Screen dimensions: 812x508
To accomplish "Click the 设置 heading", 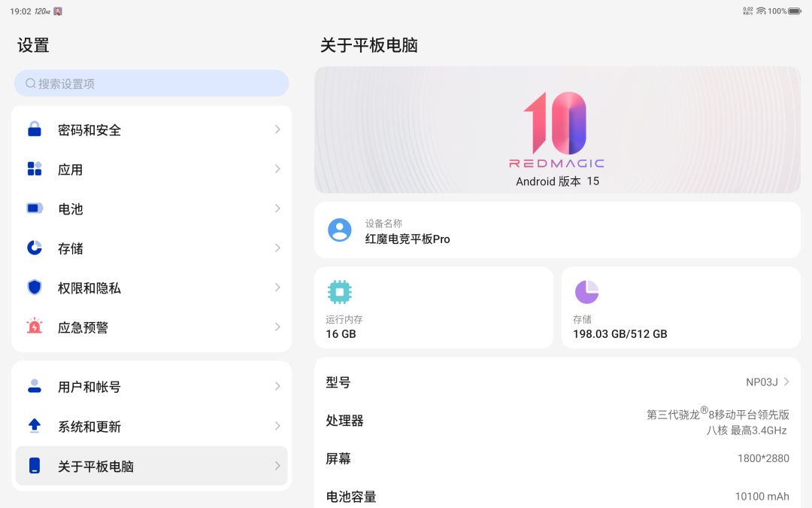I will pos(33,45).
